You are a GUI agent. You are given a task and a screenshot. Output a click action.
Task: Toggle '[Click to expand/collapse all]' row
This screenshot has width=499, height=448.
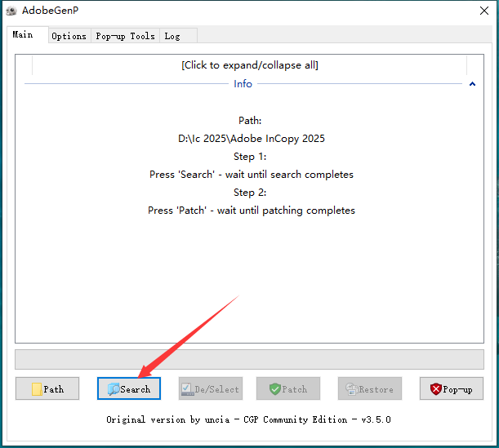(249, 65)
